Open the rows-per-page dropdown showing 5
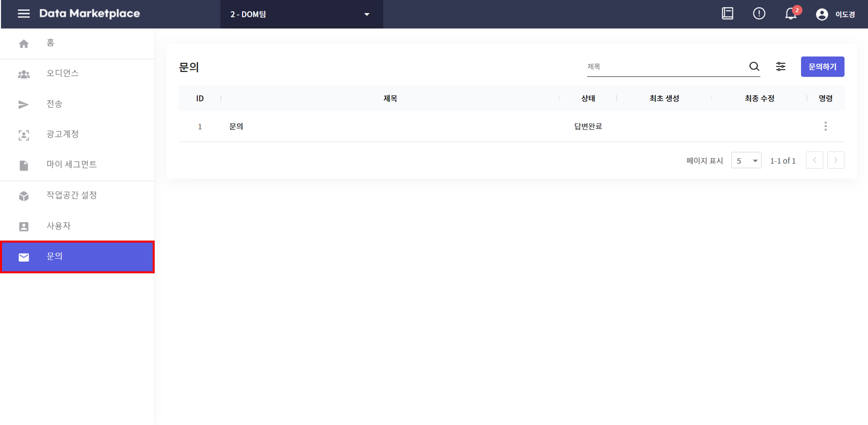Image resolution: width=868 pixels, height=425 pixels. pos(746,160)
